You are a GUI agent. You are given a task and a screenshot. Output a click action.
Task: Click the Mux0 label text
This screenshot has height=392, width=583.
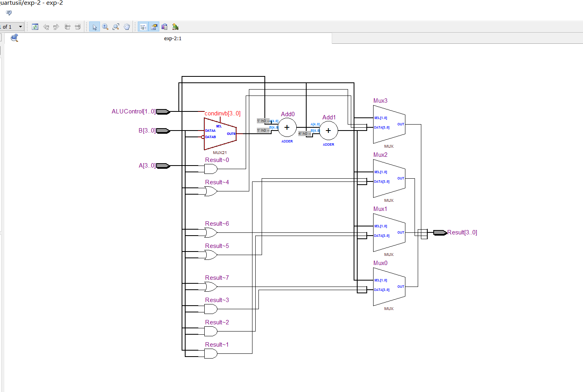coord(380,263)
